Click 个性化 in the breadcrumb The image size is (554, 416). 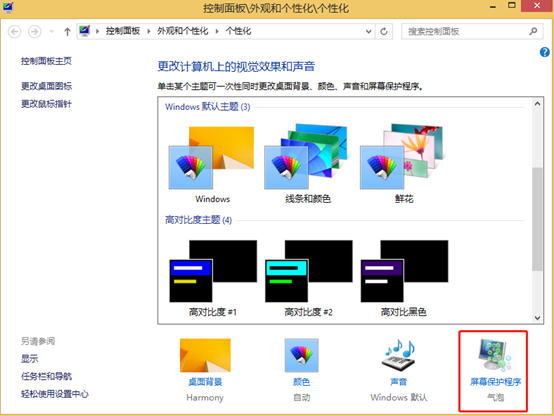[x=238, y=31]
